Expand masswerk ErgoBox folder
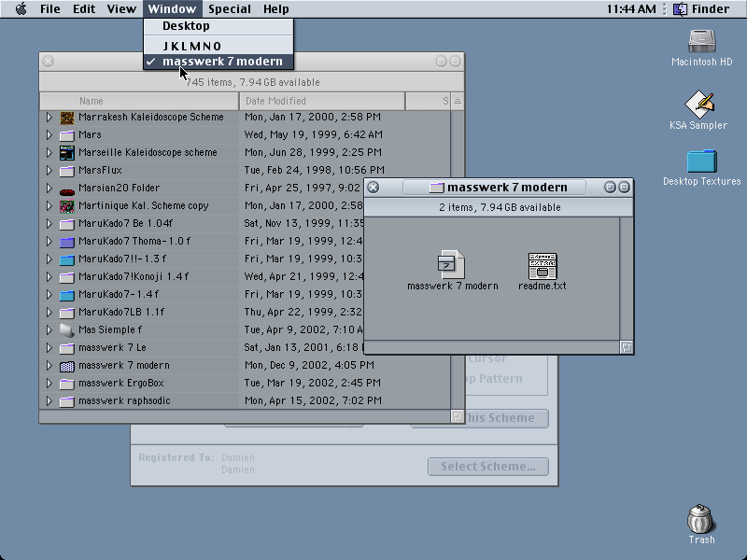747x560 pixels. pos(49,383)
